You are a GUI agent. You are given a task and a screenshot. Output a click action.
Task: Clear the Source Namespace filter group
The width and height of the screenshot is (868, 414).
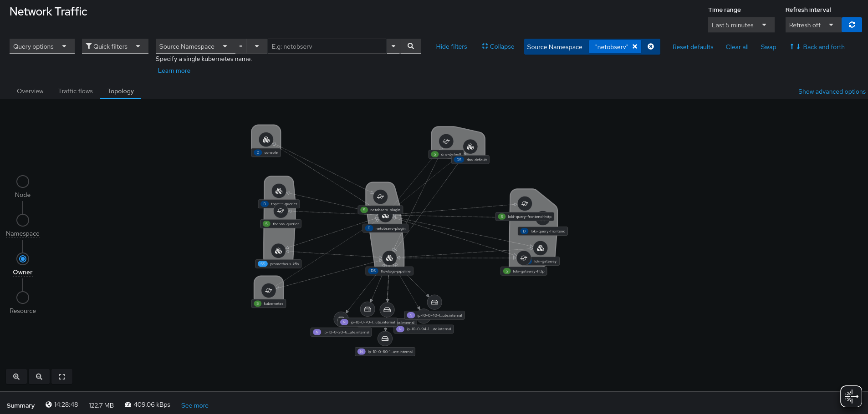tap(651, 47)
